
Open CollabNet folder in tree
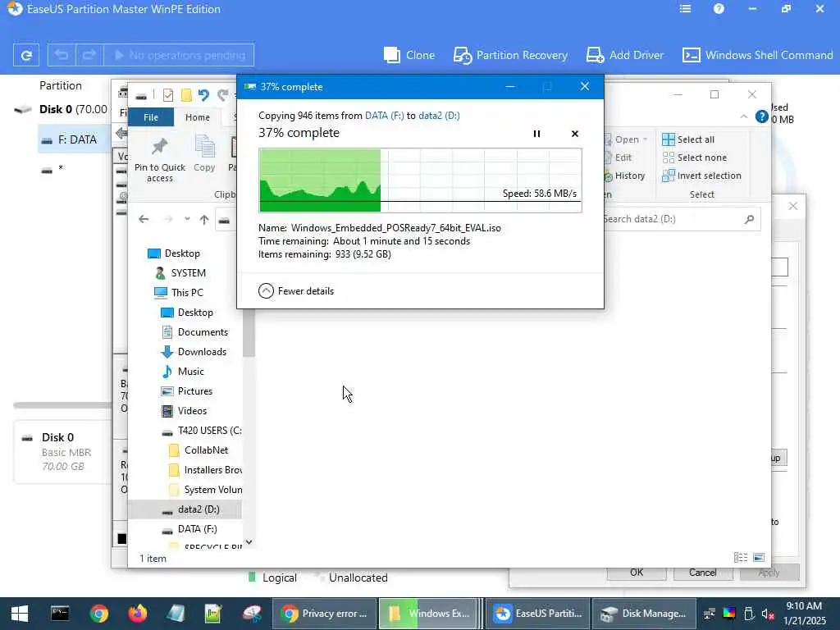[199, 450]
